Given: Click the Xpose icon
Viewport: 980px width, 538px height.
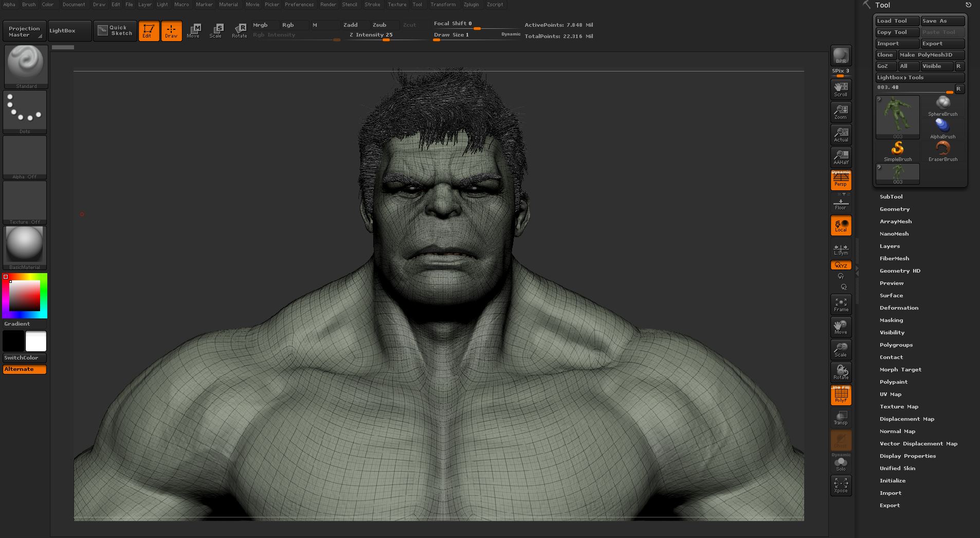Looking at the screenshot, I should pyautogui.click(x=841, y=486).
